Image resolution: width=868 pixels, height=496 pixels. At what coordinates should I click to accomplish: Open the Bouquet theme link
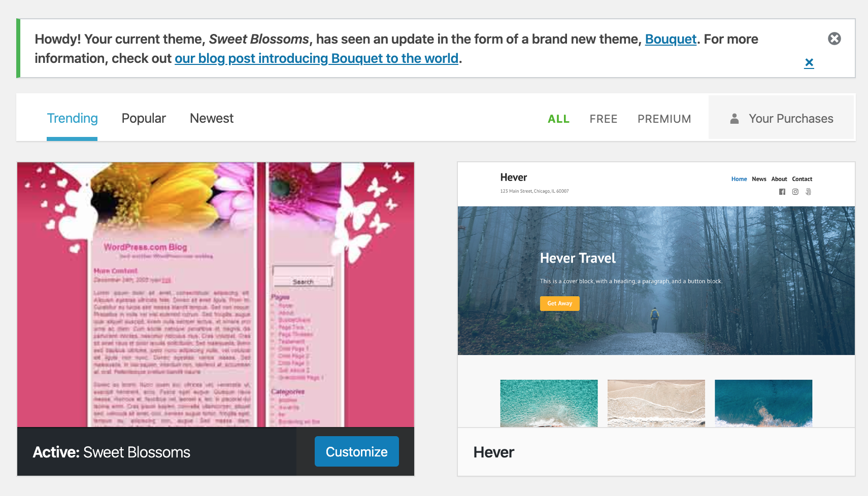click(x=671, y=39)
